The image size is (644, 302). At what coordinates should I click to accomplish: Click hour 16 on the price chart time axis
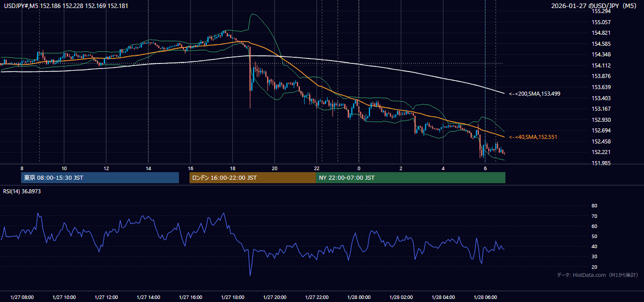click(x=190, y=168)
